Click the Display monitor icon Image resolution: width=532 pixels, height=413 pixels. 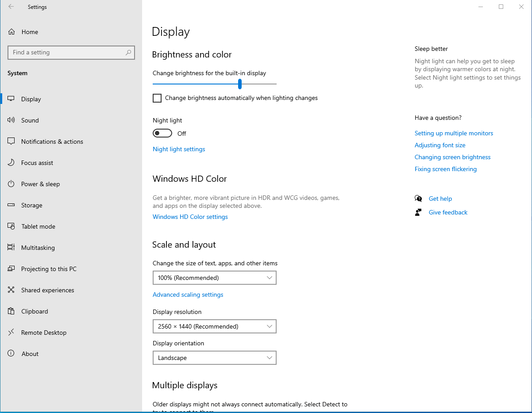pyautogui.click(x=12, y=99)
